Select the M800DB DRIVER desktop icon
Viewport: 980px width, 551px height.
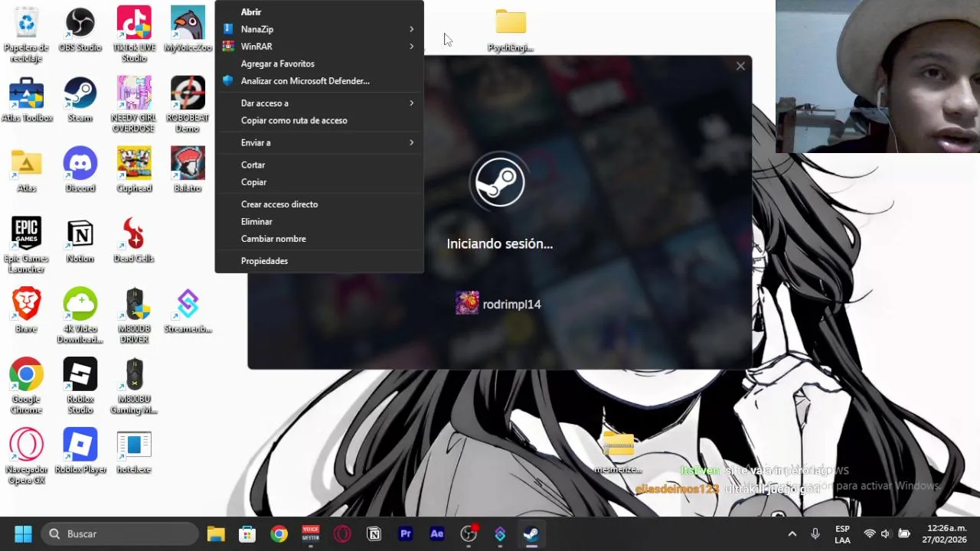[x=134, y=316]
